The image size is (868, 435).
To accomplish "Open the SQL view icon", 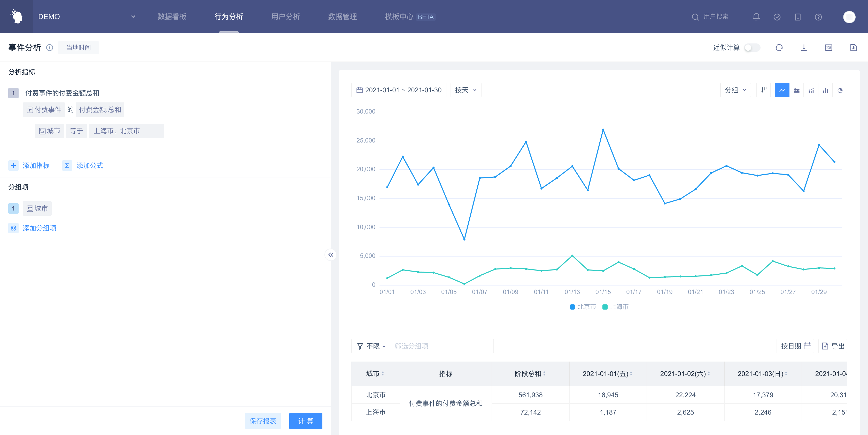I will [x=828, y=48].
